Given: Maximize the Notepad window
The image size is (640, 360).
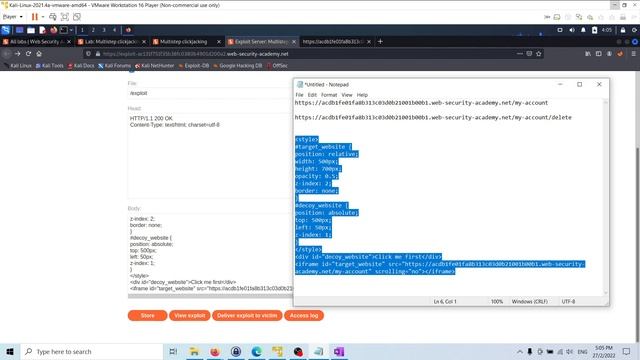Looking at the screenshot, I should click(580, 84).
